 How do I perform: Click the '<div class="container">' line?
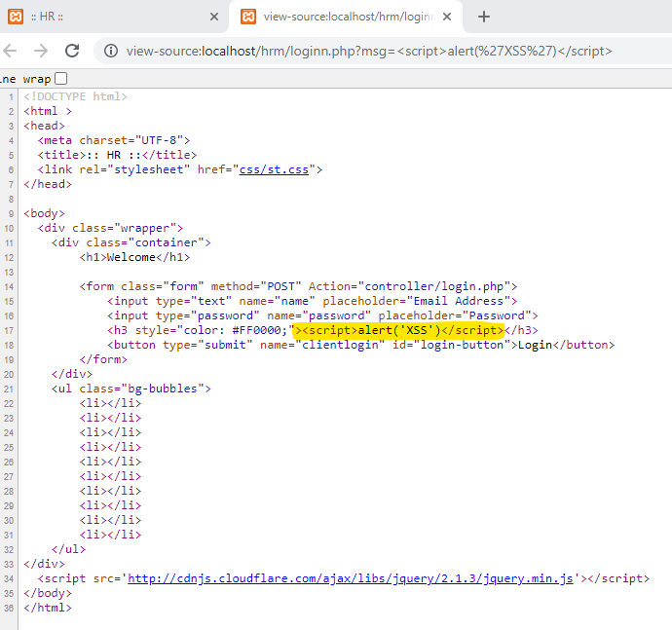click(x=131, y=242)
